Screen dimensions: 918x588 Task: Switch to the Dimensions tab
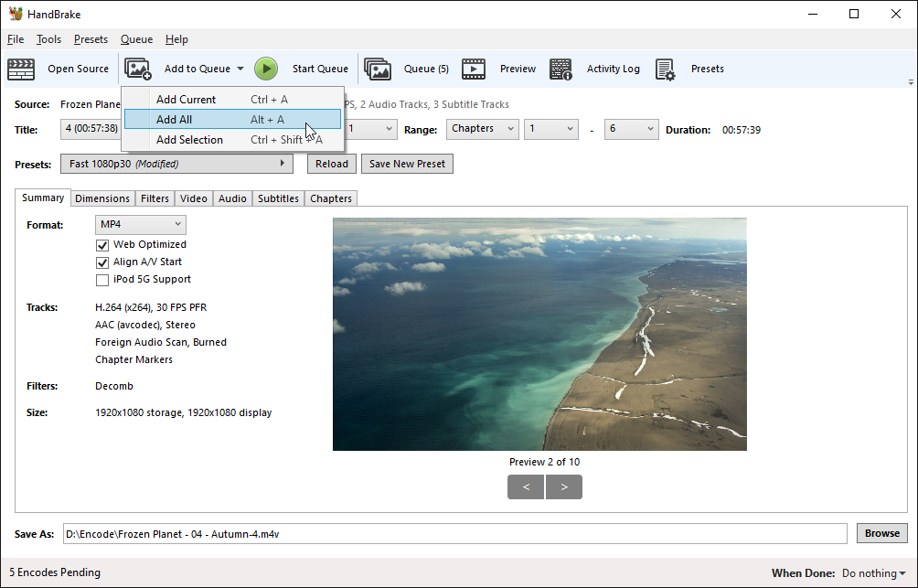102,198
